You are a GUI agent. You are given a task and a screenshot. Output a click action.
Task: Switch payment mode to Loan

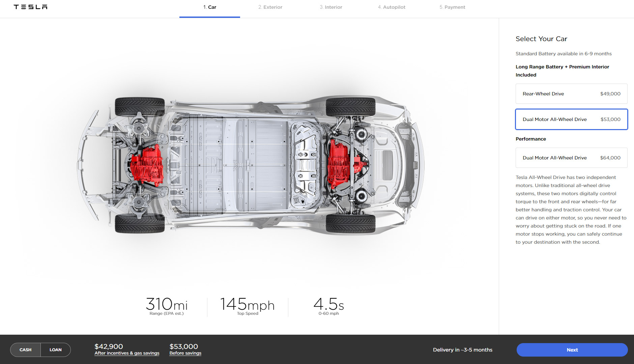click(x=56, y=350)
